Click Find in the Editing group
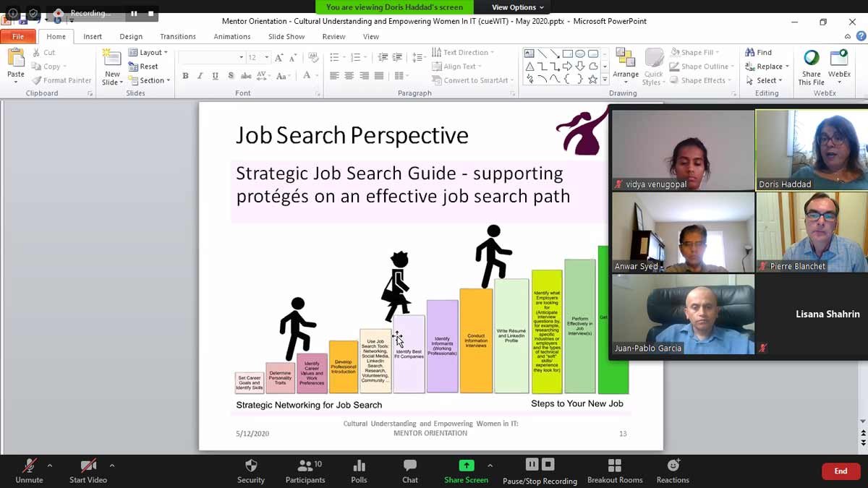 click(759, 52)
